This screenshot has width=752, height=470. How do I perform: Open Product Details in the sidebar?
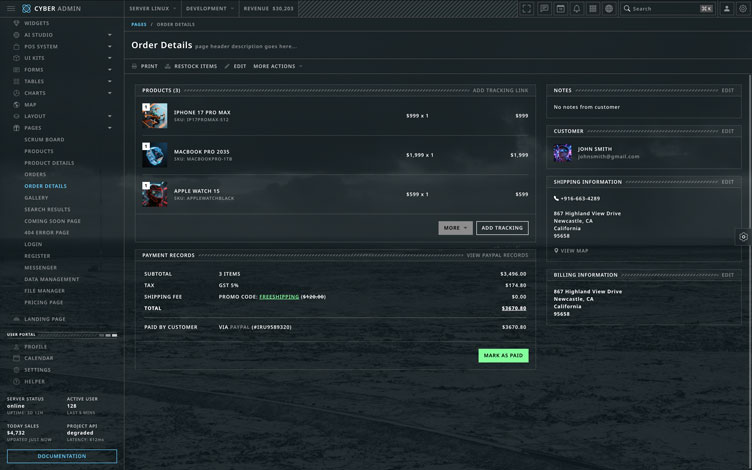click(49, 163)
